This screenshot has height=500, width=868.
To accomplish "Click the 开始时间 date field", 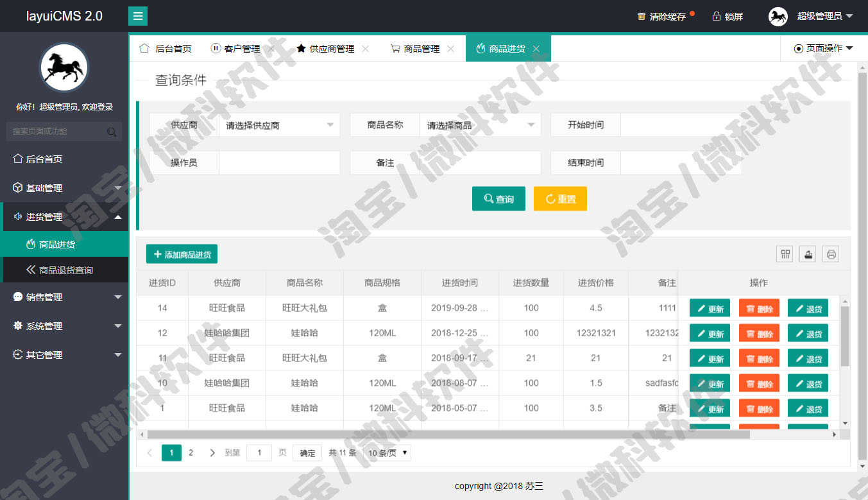I will [681, 125].
